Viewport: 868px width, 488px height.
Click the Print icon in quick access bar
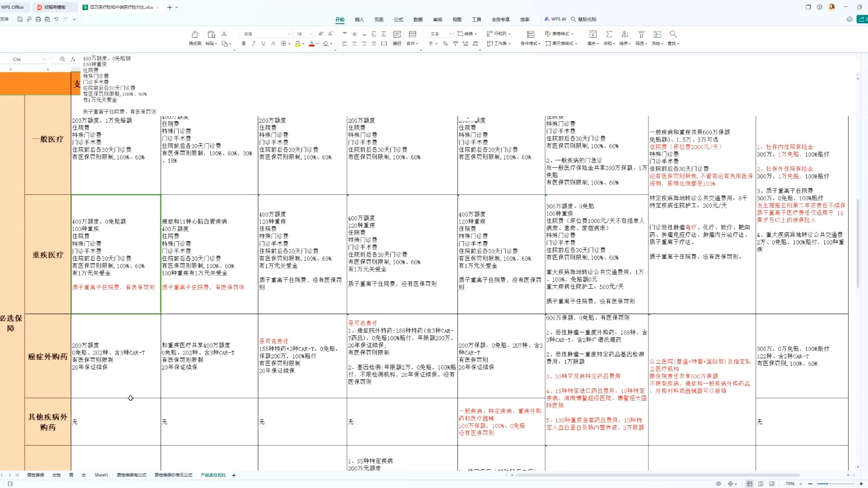[x=38, y=20]
